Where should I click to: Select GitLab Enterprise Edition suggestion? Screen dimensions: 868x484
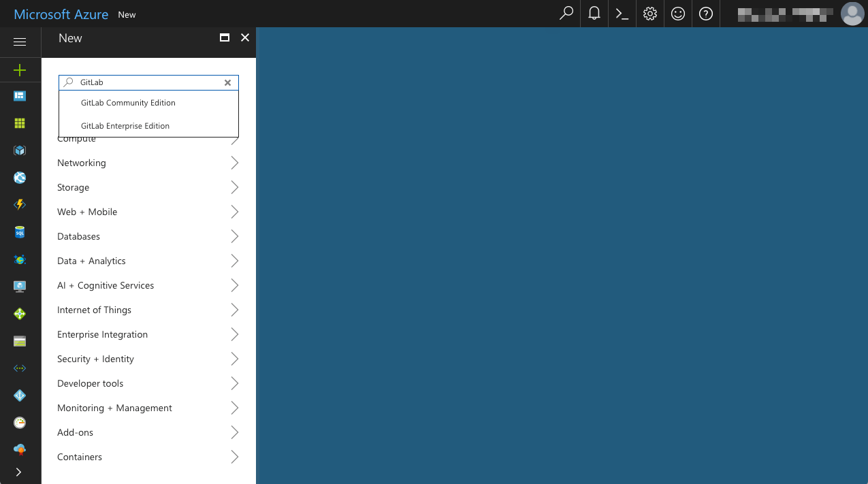pyautogui.click(x=125, y=125)
